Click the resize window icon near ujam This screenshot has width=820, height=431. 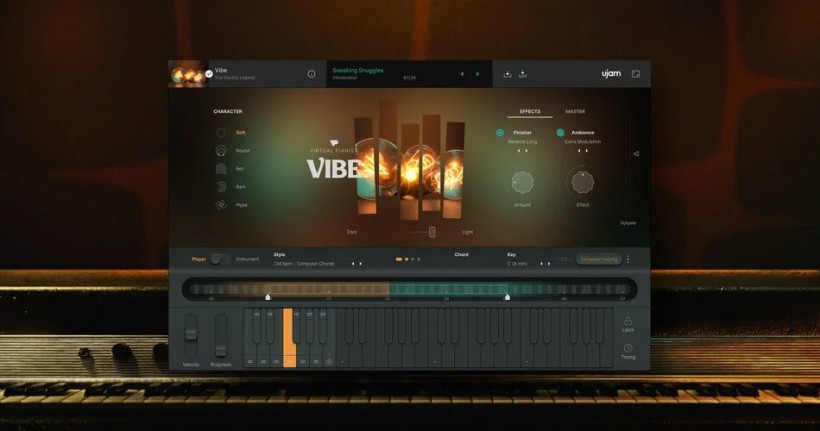tap(635, 74)
